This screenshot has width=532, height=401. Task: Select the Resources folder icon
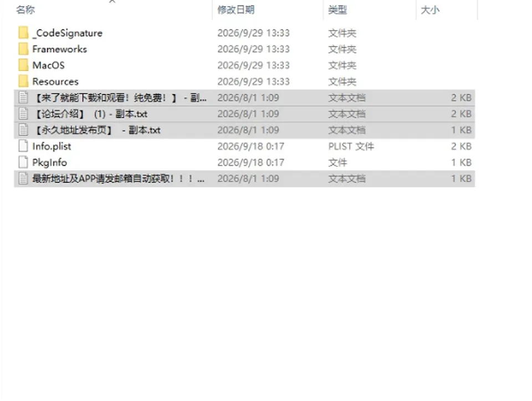[x=23, y=82]
